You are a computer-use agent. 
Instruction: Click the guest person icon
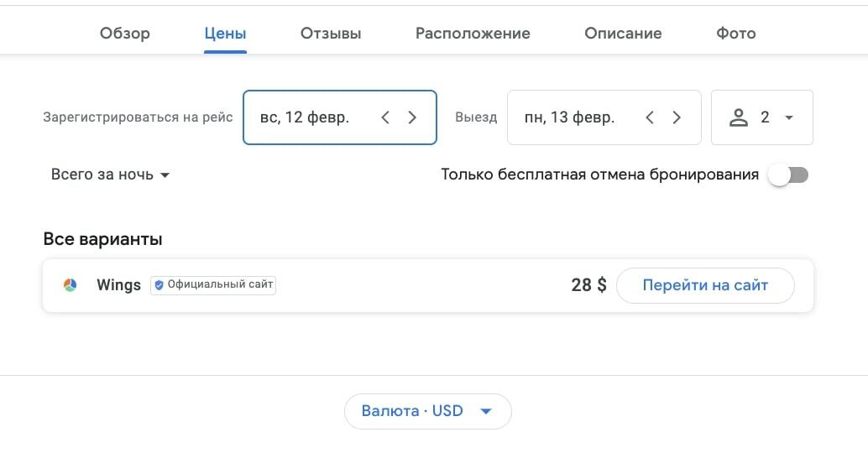point(739,117)
